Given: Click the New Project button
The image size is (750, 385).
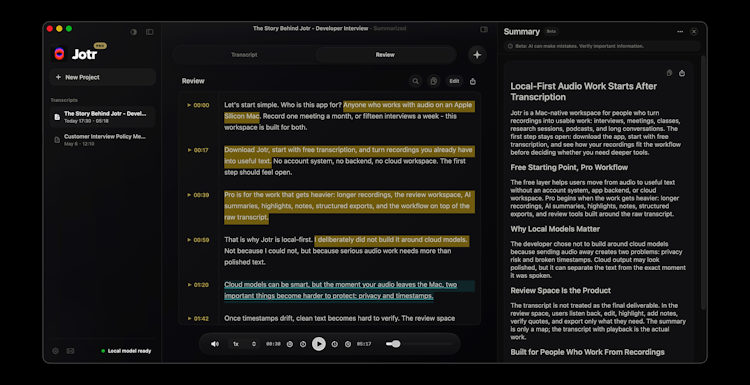Looking at the screenshot, I should 102,77.
